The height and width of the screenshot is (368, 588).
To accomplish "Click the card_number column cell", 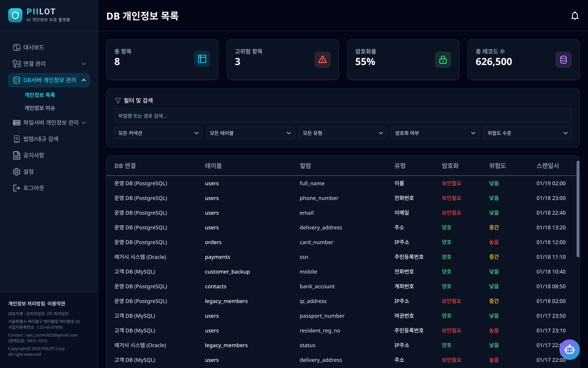I will pos(316,242).
